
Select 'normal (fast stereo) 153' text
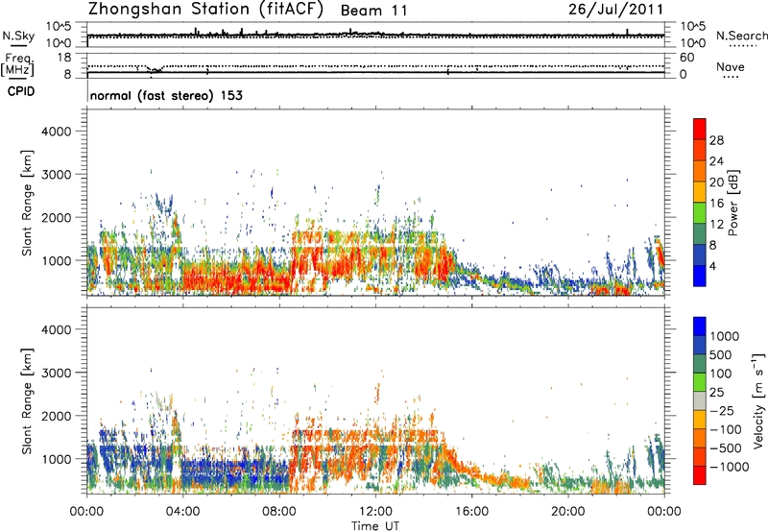pyautogui.click(x=166, y=95)
